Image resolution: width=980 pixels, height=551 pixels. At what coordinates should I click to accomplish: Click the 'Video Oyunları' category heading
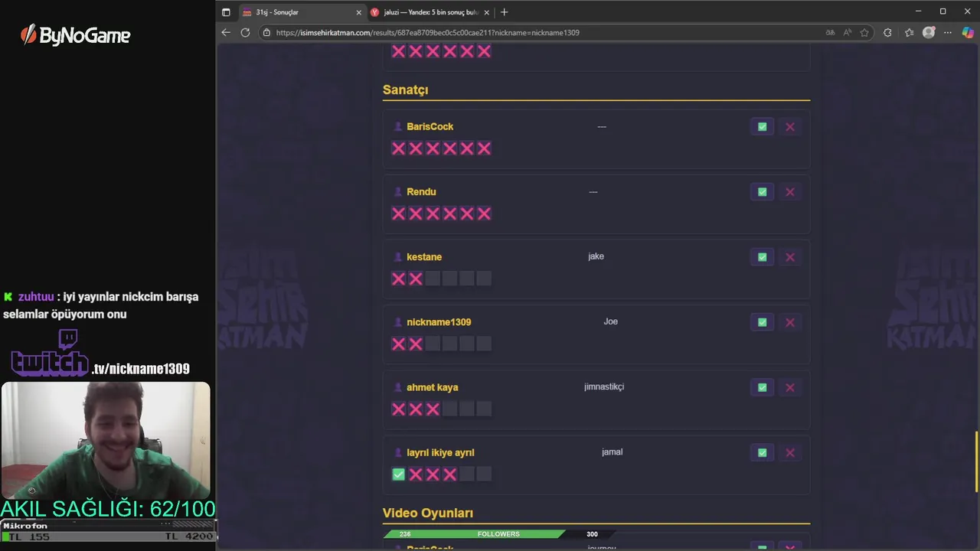pyautogui.click(x=428, y=513)
